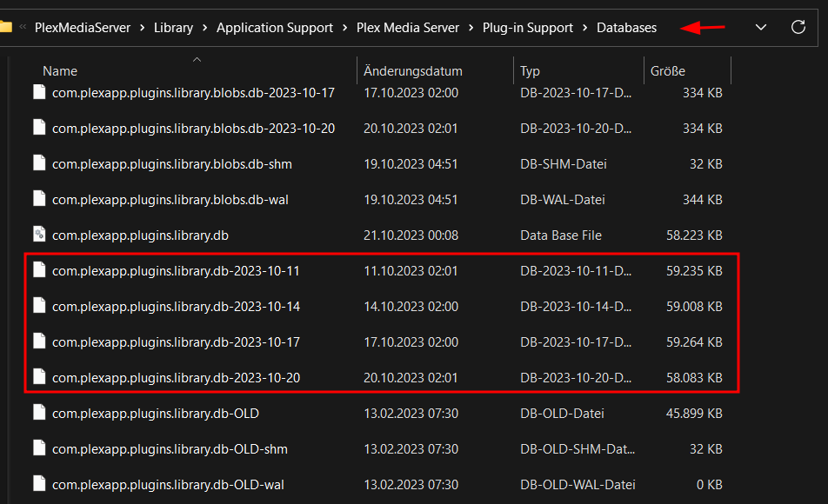Viewport: 828px width, 504px height.
Task: Select file com.plexapp.plugins.library.blobs.db-2023-10-20
Action: 193,129
